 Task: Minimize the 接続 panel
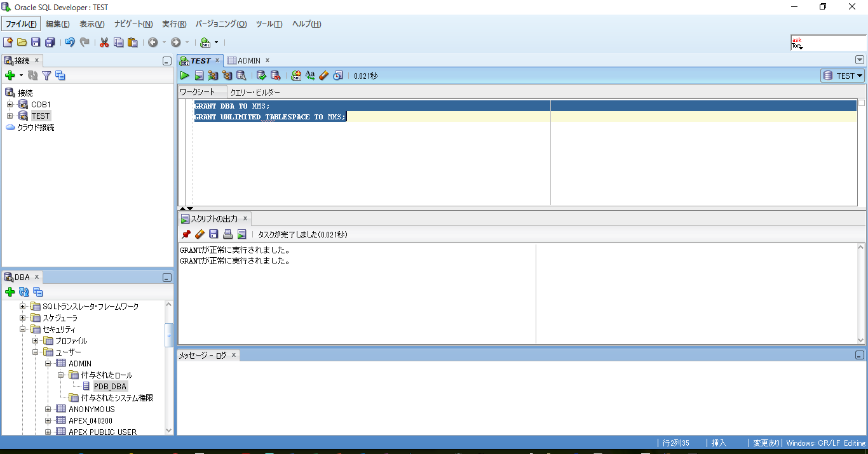(166, 61)
